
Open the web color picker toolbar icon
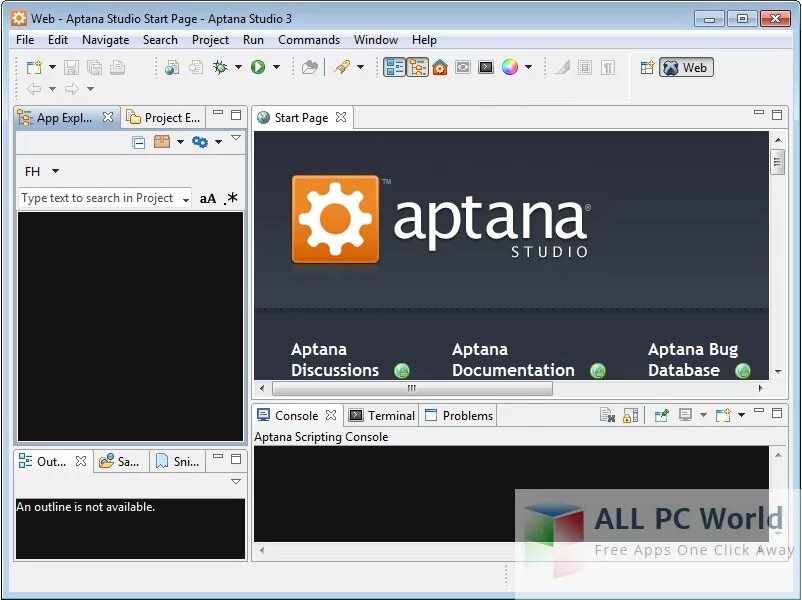click(511, 67)
